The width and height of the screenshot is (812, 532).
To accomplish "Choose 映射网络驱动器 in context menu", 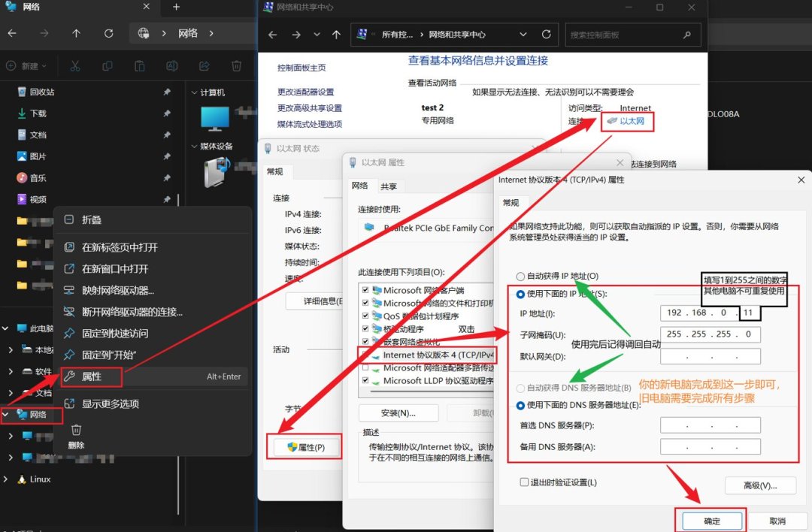I will click(x=153, y=290).
